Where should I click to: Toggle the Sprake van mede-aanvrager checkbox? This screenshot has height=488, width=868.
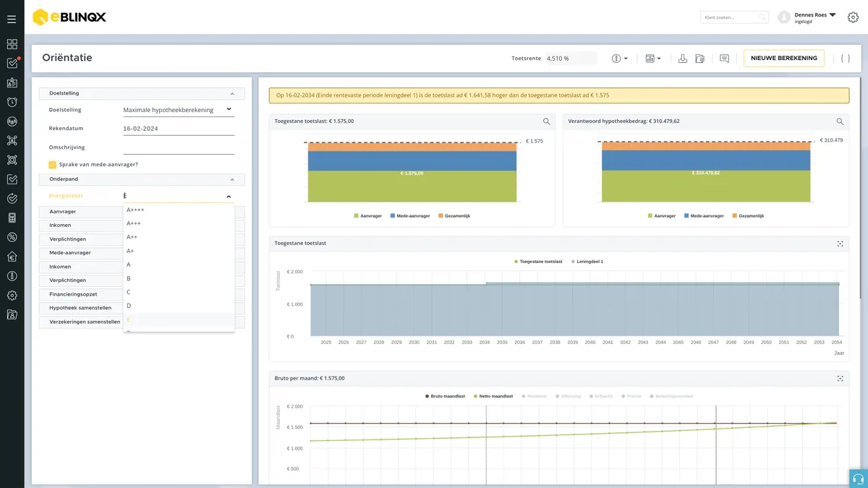tap(53, 165)
